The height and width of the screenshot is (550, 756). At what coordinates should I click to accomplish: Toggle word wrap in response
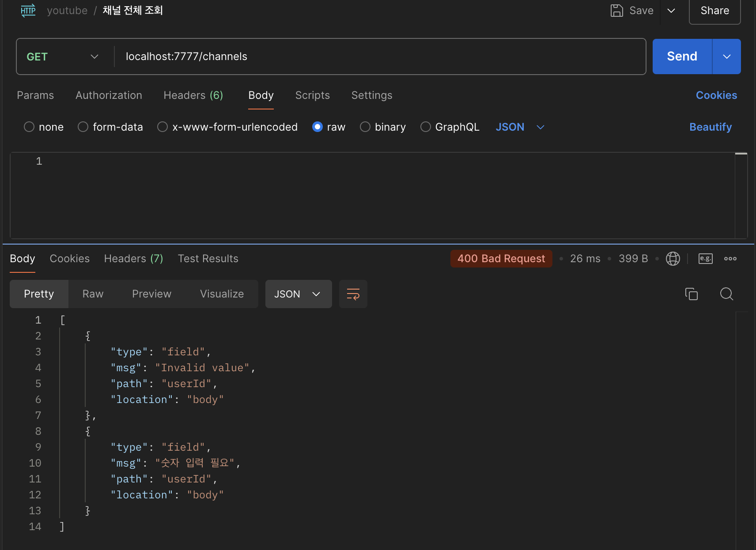[353, 294]
